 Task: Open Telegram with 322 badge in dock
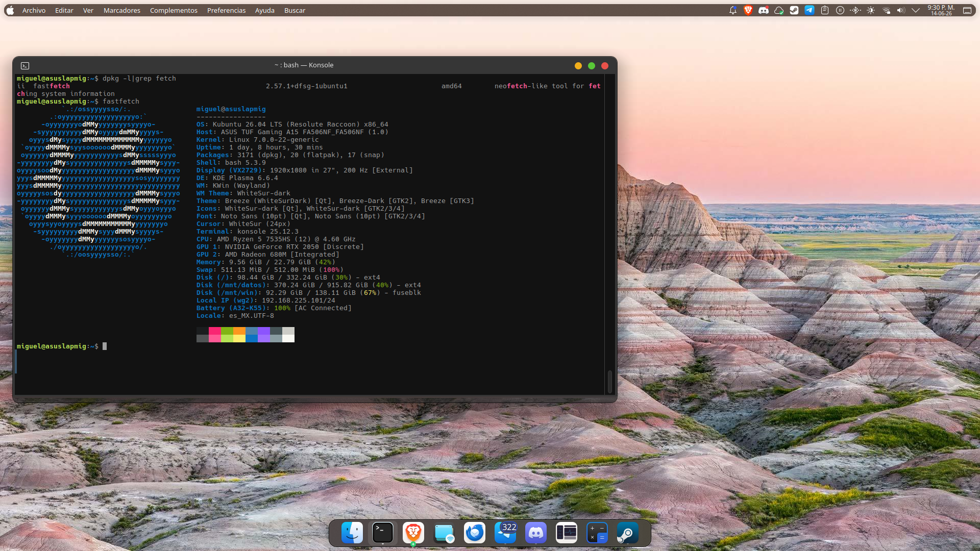pos(505,533)
